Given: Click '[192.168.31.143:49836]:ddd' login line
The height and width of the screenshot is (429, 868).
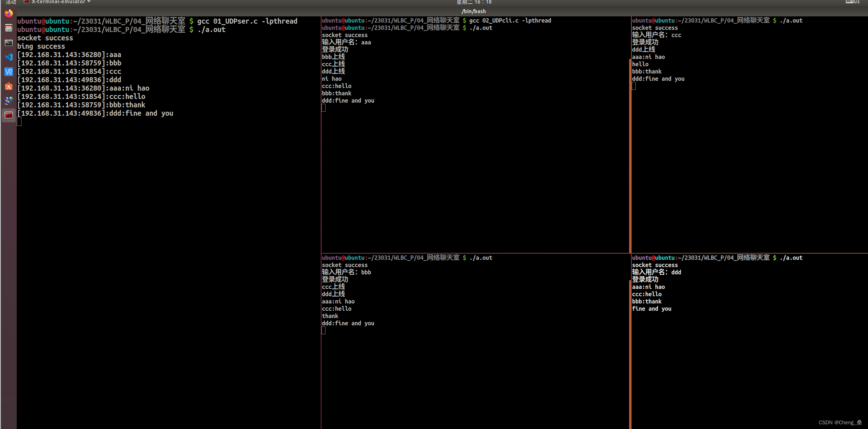Looking at the screenshot, I should click(69, 80).
